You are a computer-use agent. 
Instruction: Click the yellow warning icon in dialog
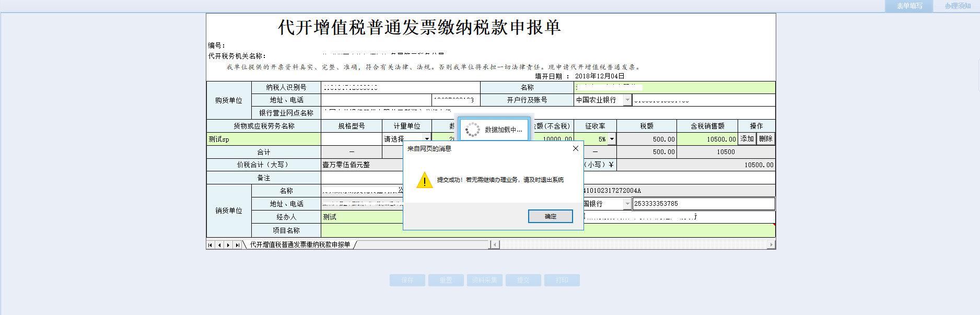click(424, 180)
